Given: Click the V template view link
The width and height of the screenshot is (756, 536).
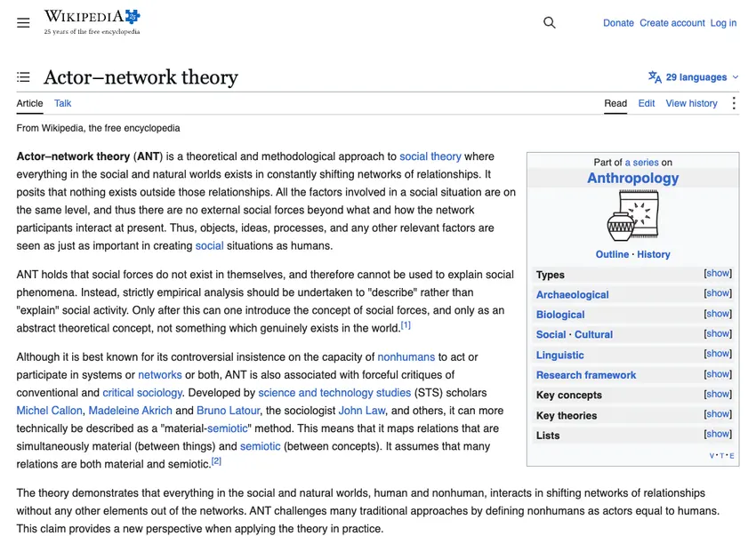Looking at the screenshot, I should point(712,456).
